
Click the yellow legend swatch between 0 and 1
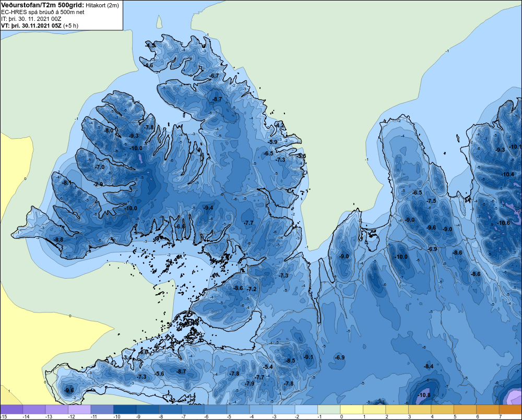tap(352, 410)
